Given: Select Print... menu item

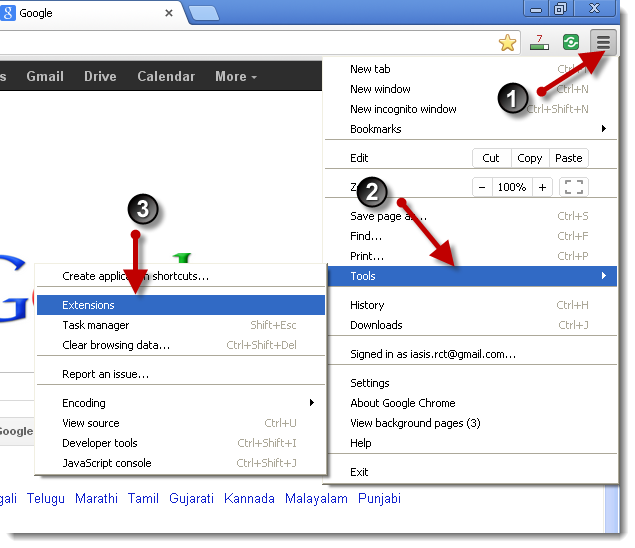Looking at the screenshot, I should 471,256.
